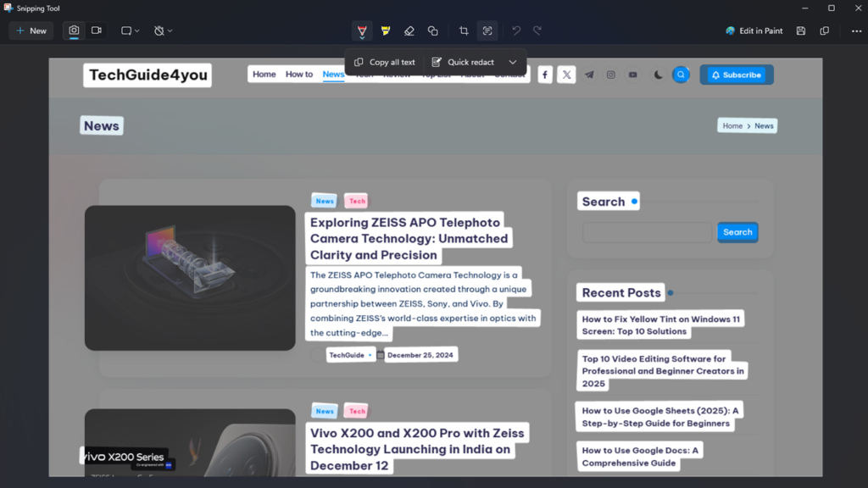Select the Ballpoint pen tool
Viewport: 868px width, 488px height.
(362, 31)
